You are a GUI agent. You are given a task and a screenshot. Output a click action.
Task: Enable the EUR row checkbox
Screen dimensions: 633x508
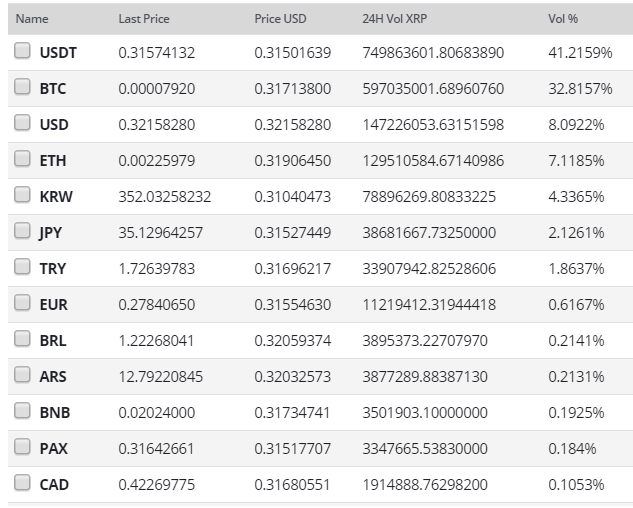(22, 302)
